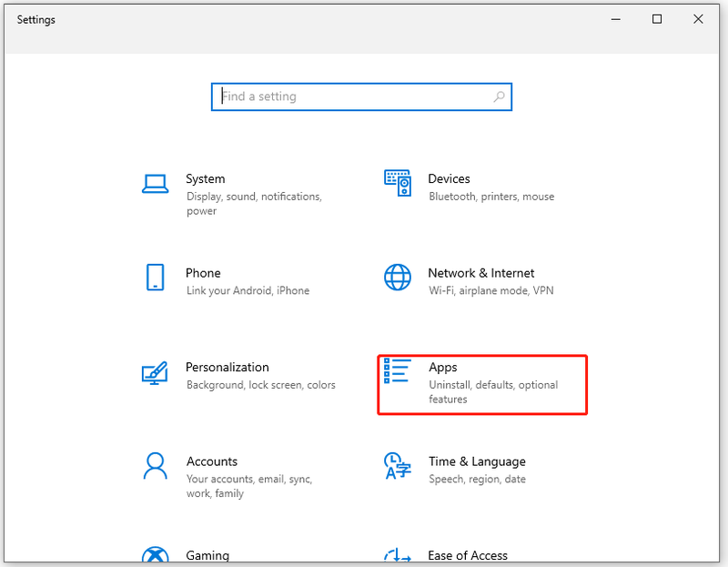Viewport: 728px width, 567px height.
Task: Select the Personalization heading
Action: click(x=227, y=368)
